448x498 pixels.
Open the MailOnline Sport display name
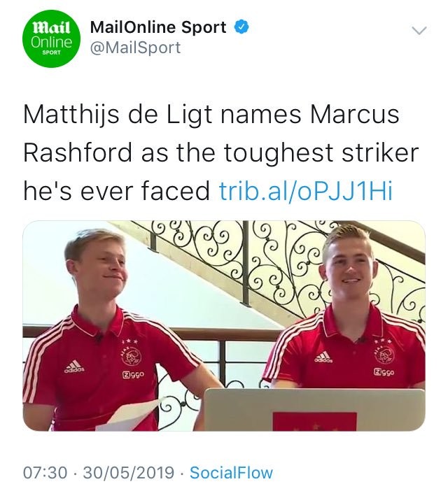158,27
